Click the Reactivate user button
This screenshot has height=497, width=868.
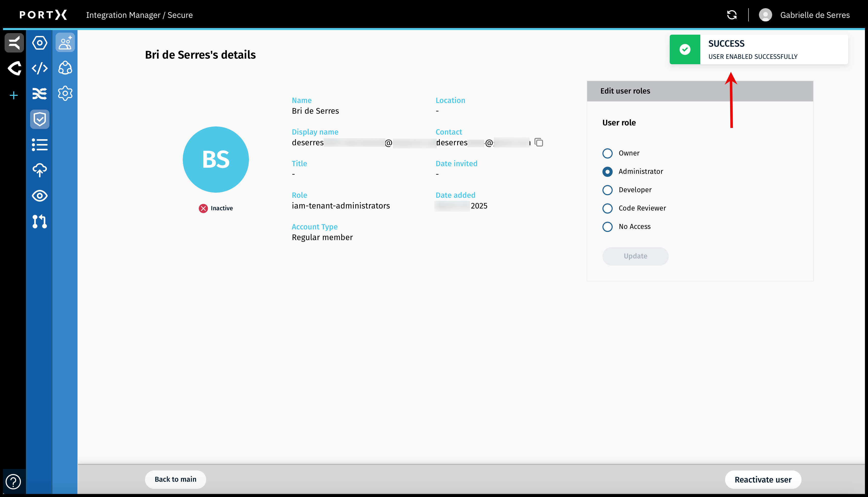[763, 480]
